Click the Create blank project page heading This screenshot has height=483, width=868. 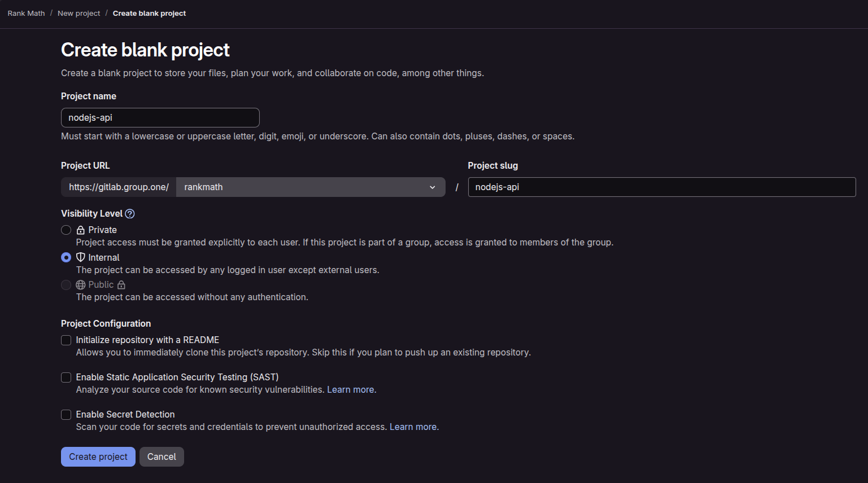pyautogui.click(x=145, y=50)
